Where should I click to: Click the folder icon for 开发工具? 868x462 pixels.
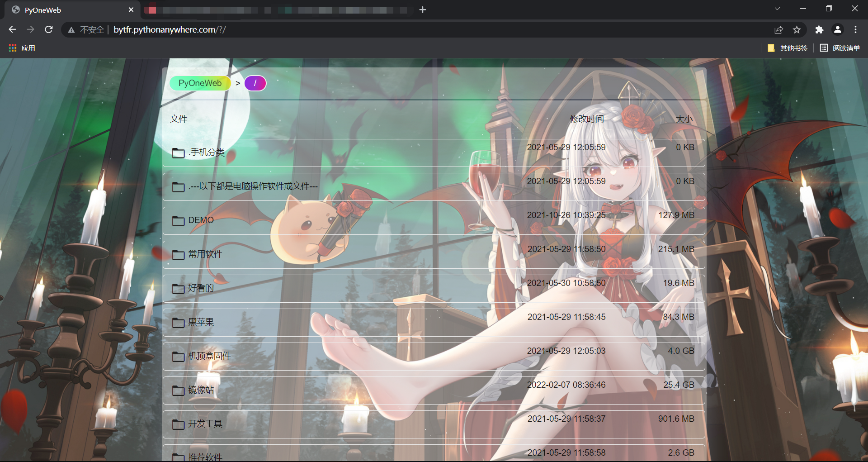[x=178, y=424]
